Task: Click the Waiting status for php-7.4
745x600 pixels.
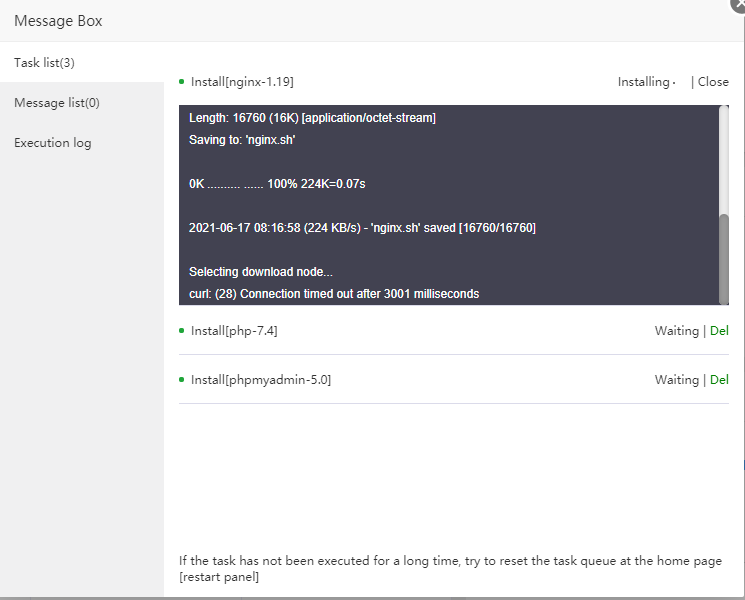Action: [x=676, y=331]
